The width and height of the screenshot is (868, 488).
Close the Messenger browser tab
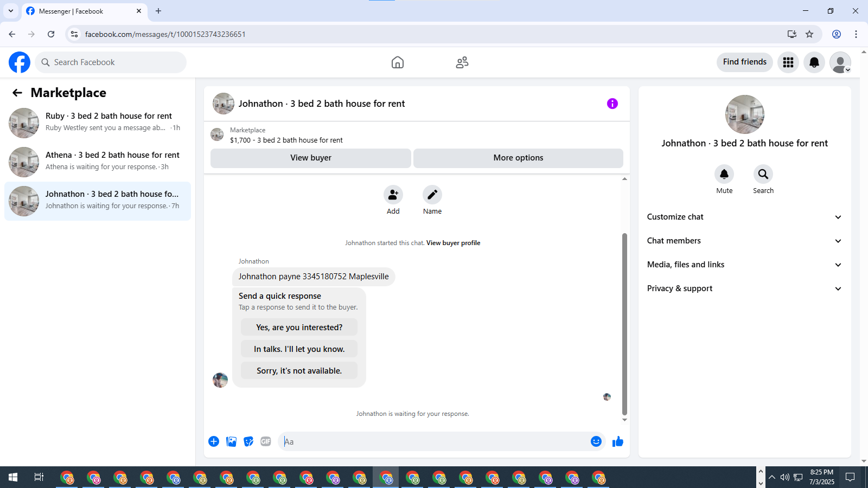pos(139,11)
